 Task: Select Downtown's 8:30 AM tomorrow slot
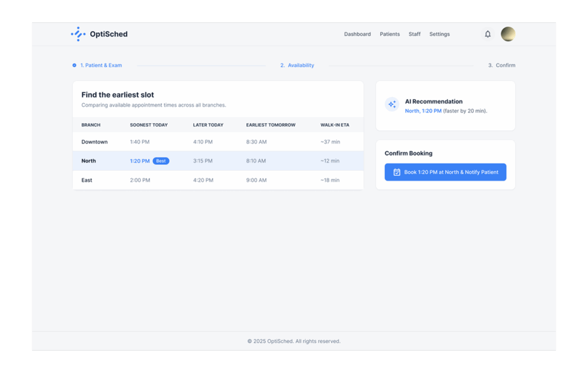pyautogui.click(x=256, y=142)
